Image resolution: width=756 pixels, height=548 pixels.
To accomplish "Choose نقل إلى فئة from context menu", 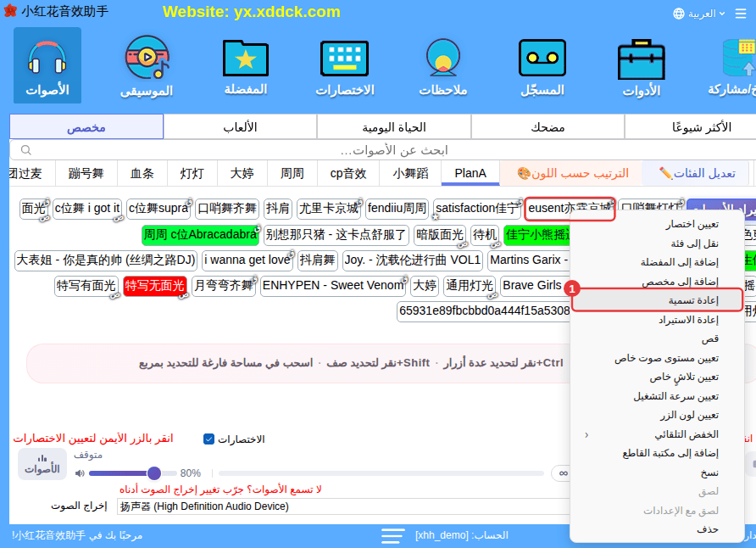I will [656, 243].
